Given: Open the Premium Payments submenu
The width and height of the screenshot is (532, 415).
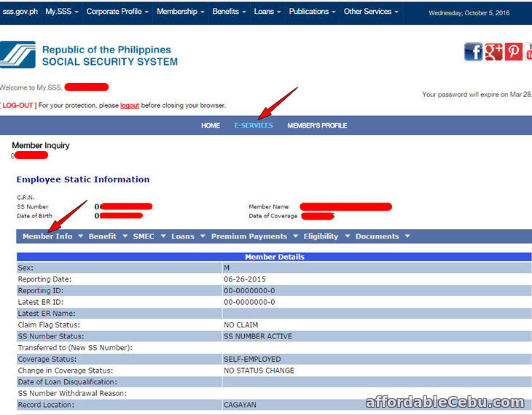Looking at the screenshot, I should click(x=249, y=236).
